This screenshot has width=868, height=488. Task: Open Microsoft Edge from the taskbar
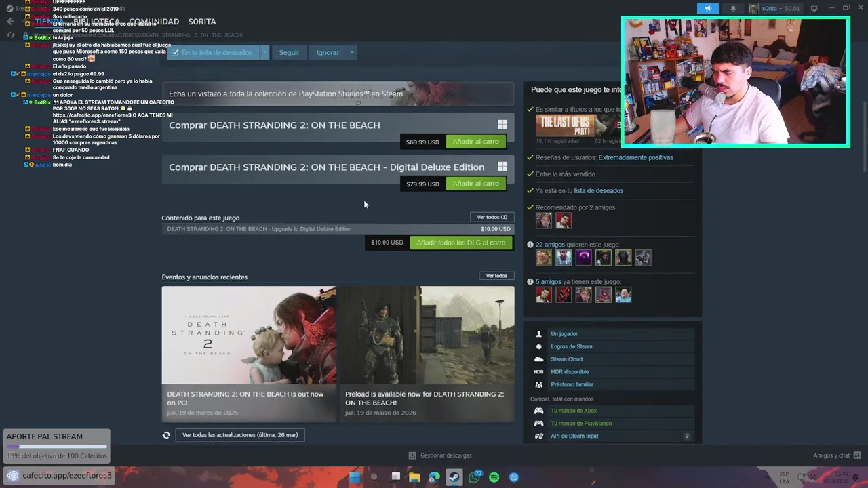click(435, 477)
